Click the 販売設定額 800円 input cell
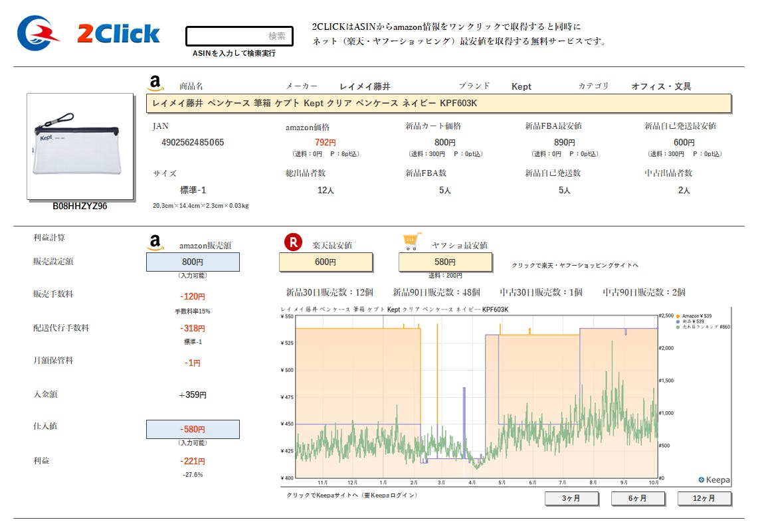Image resolution: width=758 pixels, height=532 pixels. (193, 262)
